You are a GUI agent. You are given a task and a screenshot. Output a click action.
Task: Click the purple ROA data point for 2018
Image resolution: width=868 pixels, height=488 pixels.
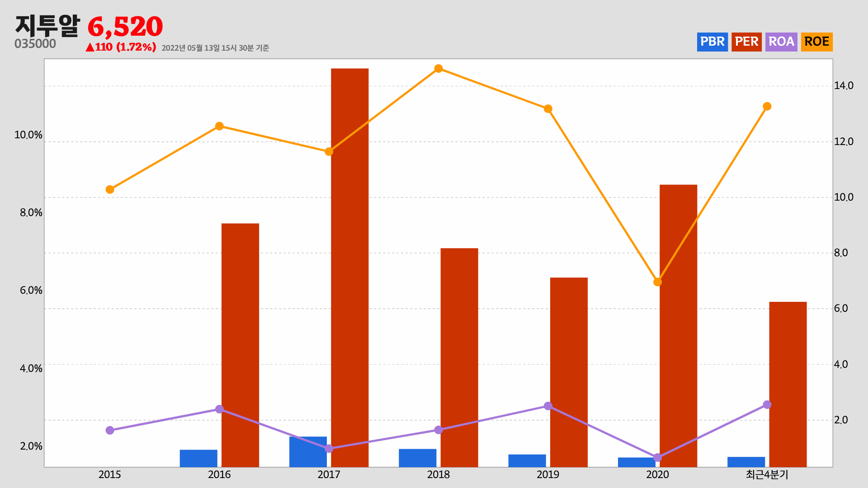439,430
